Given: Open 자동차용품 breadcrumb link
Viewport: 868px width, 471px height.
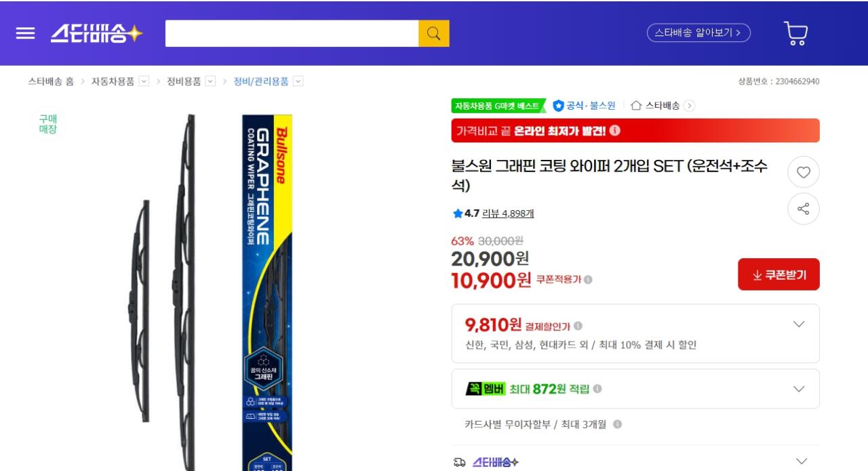Looking at the screenshot, I should [x=113, y=81].
